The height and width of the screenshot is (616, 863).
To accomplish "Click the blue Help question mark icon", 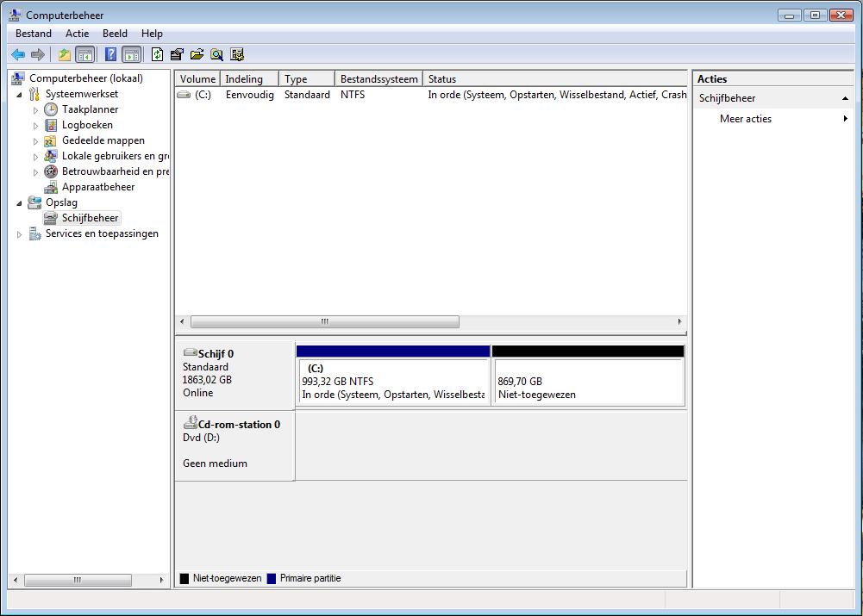I will 110,55.
